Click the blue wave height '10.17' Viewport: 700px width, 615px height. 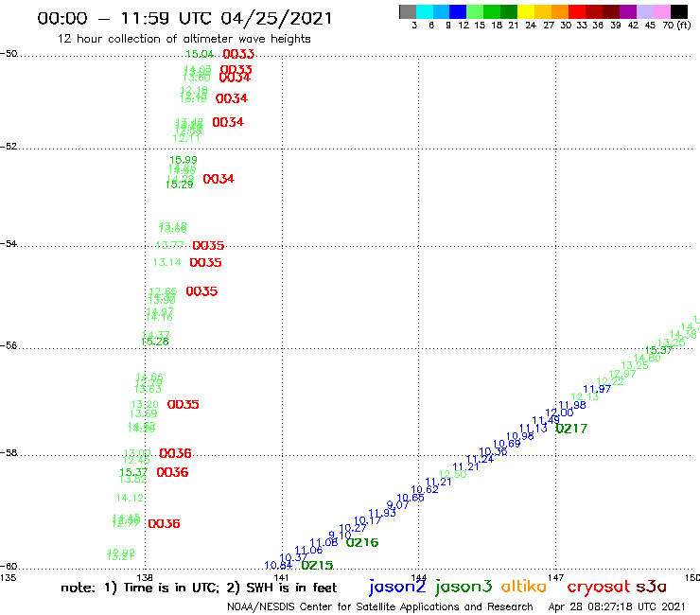(367, 520)
